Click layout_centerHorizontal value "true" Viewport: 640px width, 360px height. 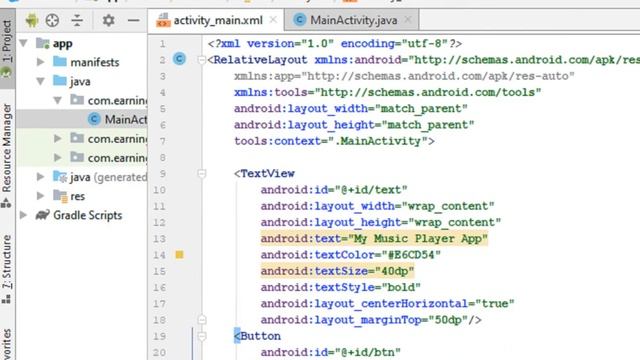[495, 304]
